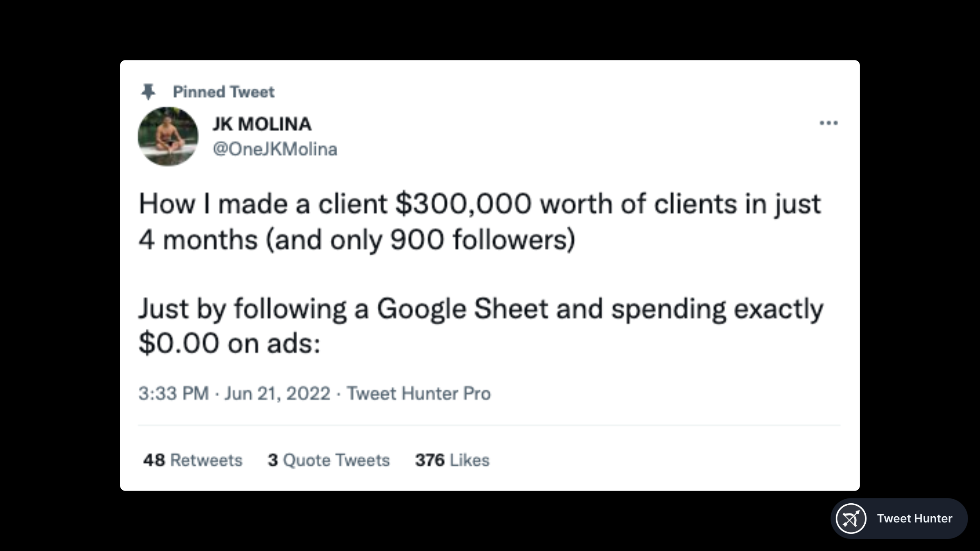This screenshot has width=980, height=551.
Task: Click the Jun 21, 2022 date
Action: point(277,393)
